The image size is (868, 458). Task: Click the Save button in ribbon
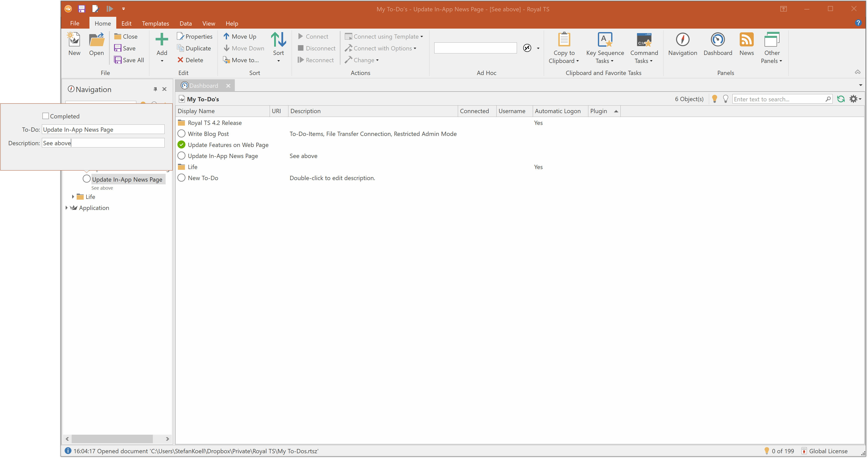(x=125, y=48)
